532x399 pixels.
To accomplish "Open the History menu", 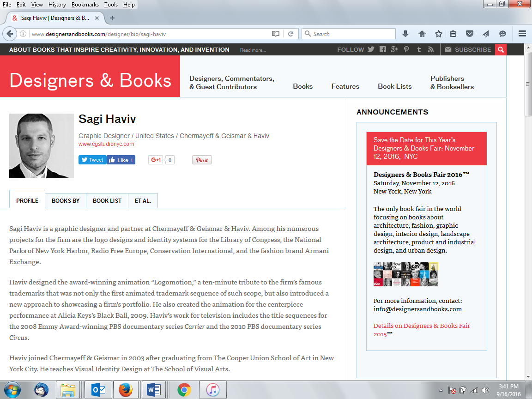I will [x=57, y=5].
